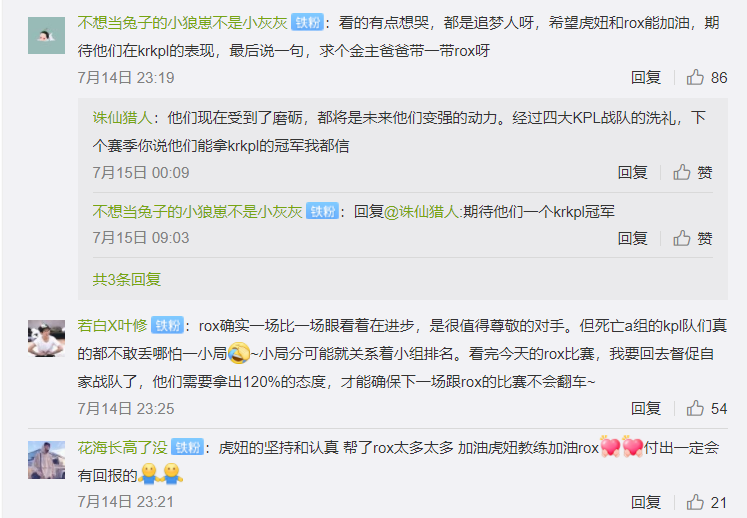
Task: Open 花海长高了没 username profile
Action: click(x=122, y=447)
